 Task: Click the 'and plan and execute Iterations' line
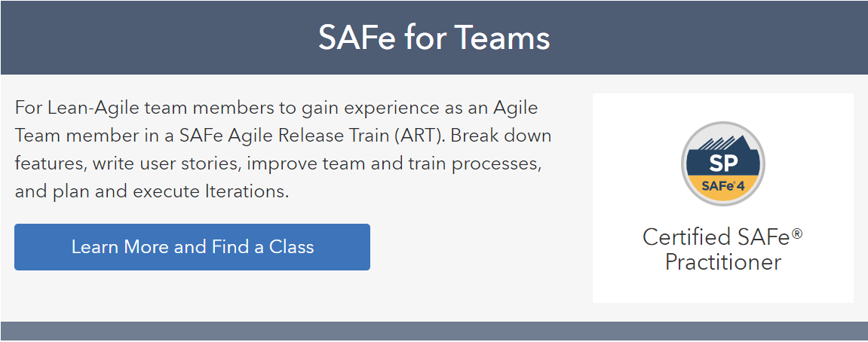[x=152, y=192]
